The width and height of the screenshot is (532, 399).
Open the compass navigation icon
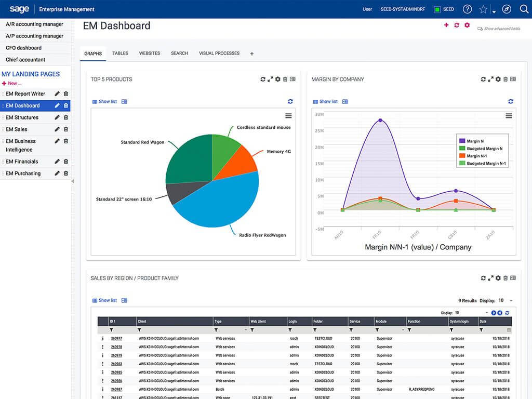click(507, 9)
